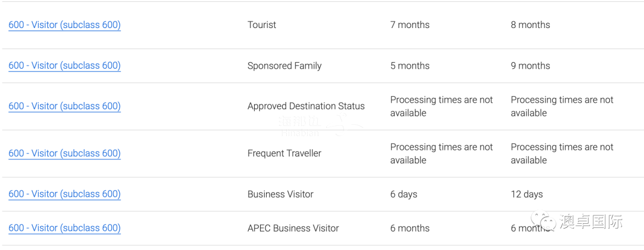Open the Visitor 600 link in Tourist row
This screenshot has width=644, height=250.
(64, 24)
